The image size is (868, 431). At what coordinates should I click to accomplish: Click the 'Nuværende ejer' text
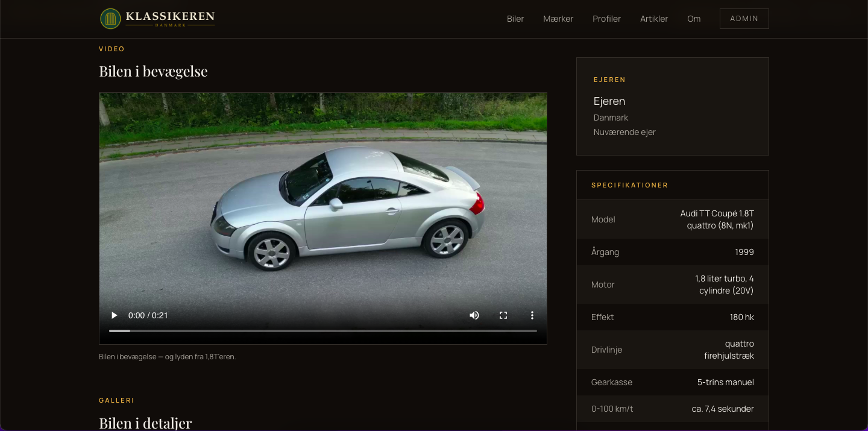click(x=624, y=132)
